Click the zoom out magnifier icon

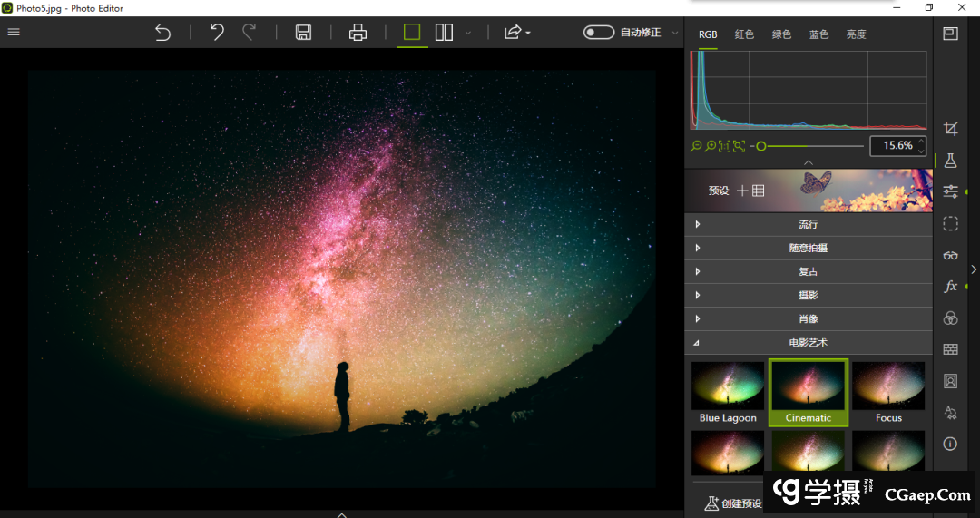tap(696, 146)
